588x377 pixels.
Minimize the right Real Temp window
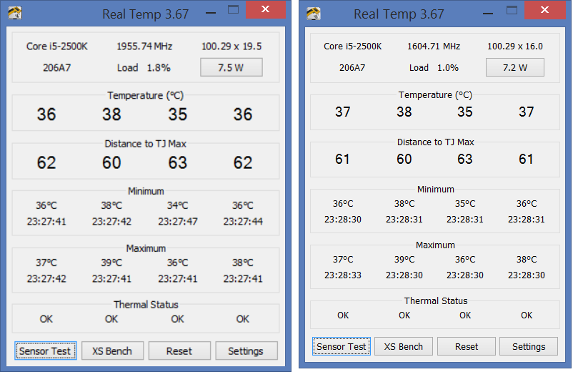click(487, 14)
